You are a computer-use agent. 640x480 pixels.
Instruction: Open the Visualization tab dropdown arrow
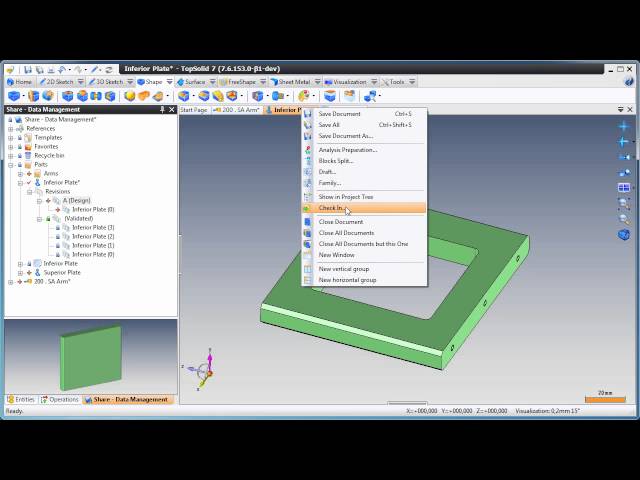tap(374, 82)
